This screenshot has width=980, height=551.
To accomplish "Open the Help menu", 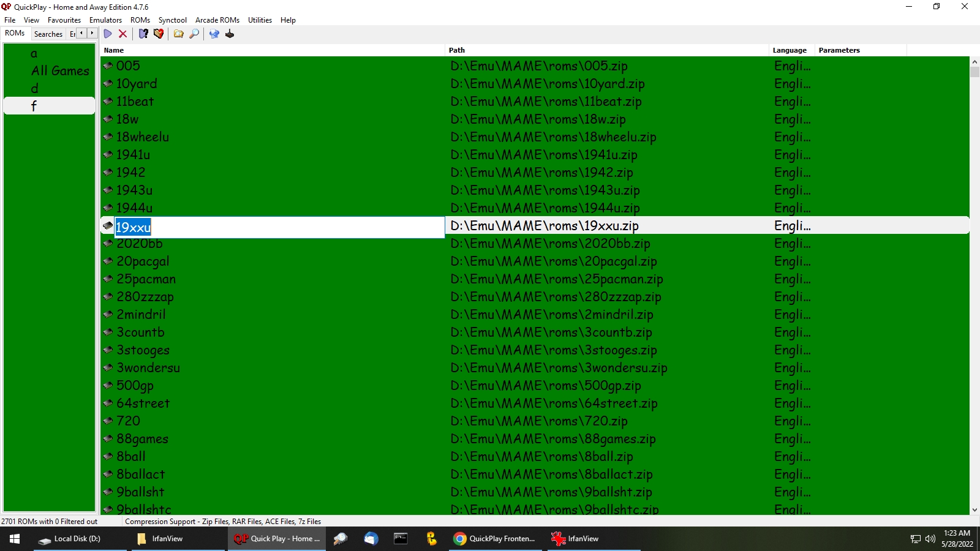I will pos(288,20).
